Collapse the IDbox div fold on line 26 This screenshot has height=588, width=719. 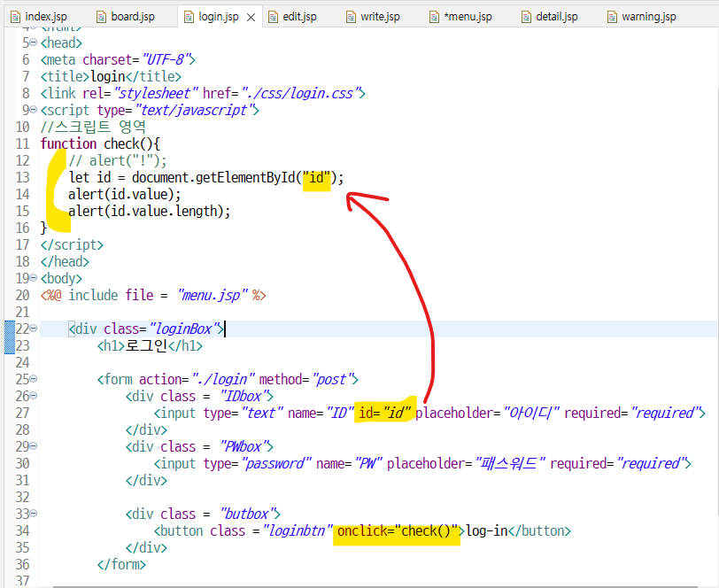click(34, 396)
